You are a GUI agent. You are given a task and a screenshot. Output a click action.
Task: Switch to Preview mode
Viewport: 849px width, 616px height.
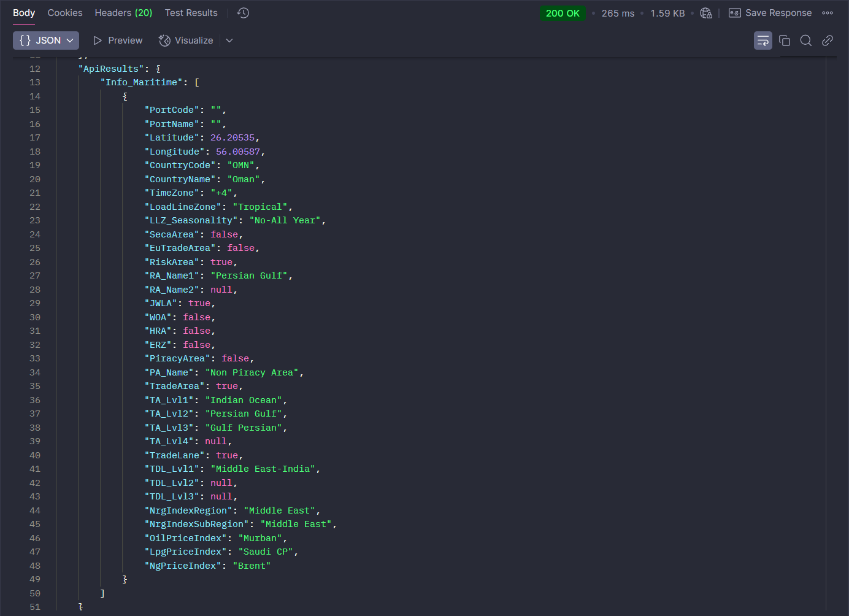(118, 40)
